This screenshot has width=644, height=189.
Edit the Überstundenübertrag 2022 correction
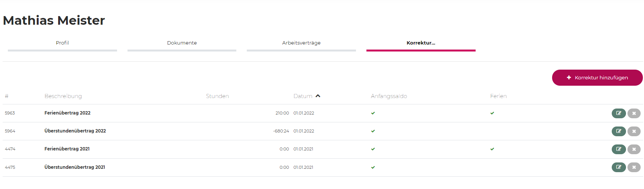click(x=618, y=131)
